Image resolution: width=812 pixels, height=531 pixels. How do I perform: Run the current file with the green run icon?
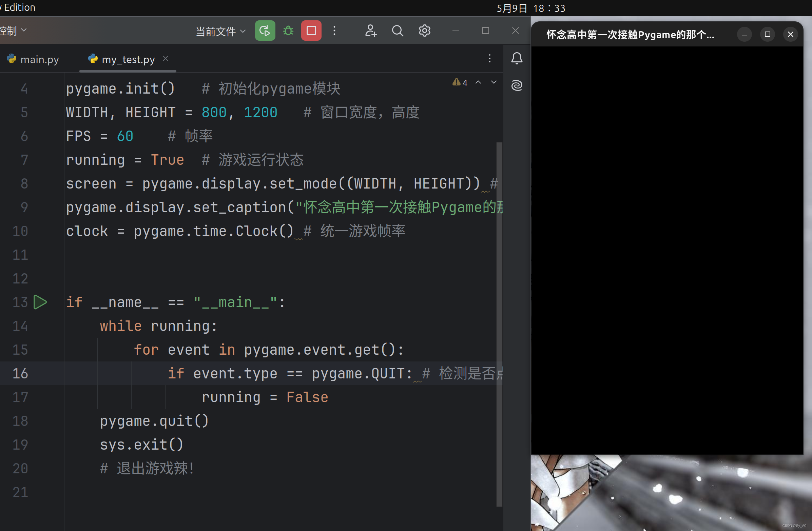(265, 31)
